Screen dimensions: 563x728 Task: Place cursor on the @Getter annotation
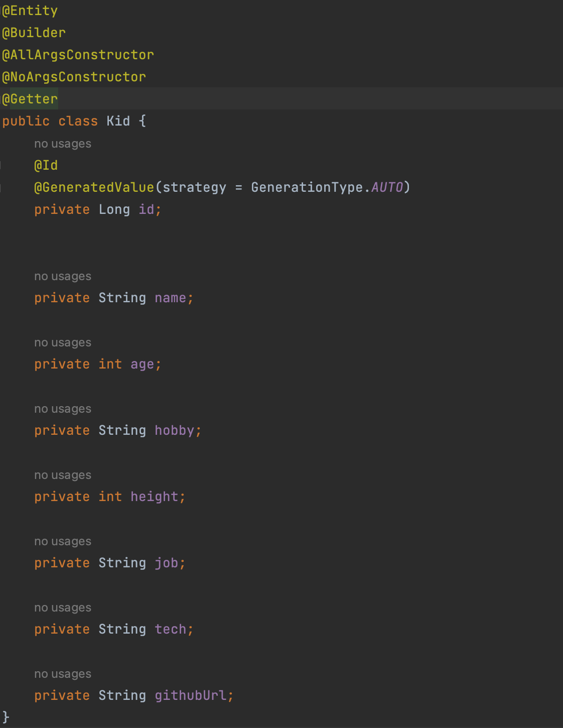point(30,99)
